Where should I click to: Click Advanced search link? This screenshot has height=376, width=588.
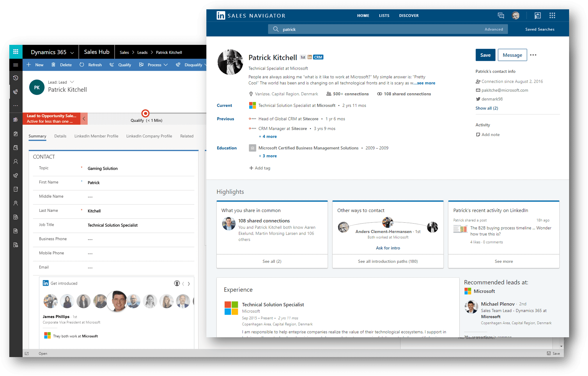(x=494, y=29)
